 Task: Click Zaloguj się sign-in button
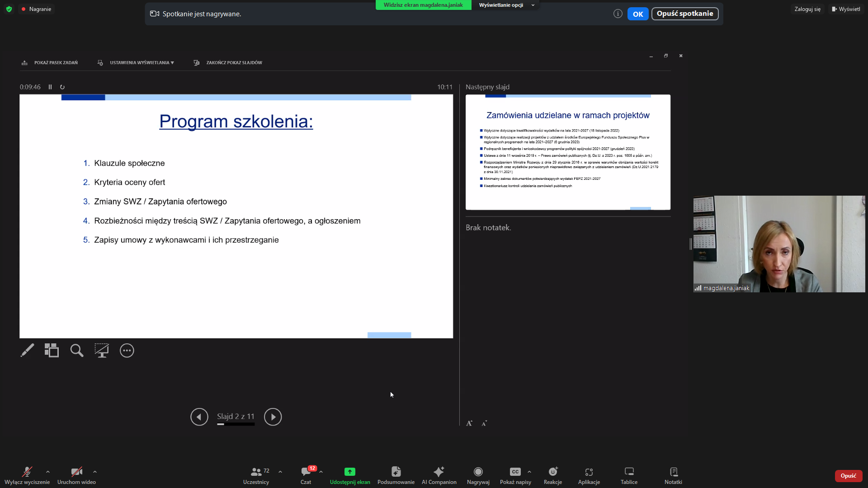807,9
